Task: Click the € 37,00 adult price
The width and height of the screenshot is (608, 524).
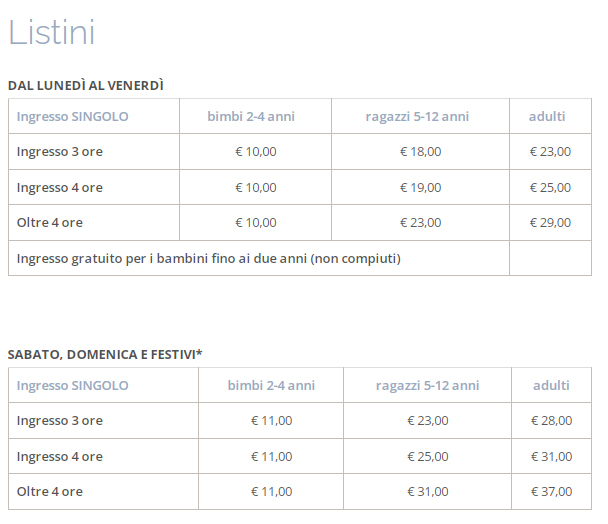Action: pyautogui.click(x=551, y=491)
